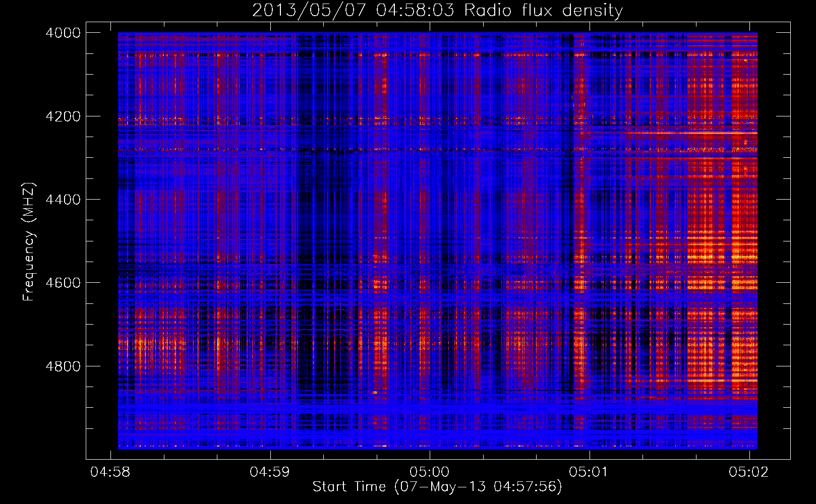Click the 04:59 time tick label
Screen dimensions: 816x504
coord(270,472)
